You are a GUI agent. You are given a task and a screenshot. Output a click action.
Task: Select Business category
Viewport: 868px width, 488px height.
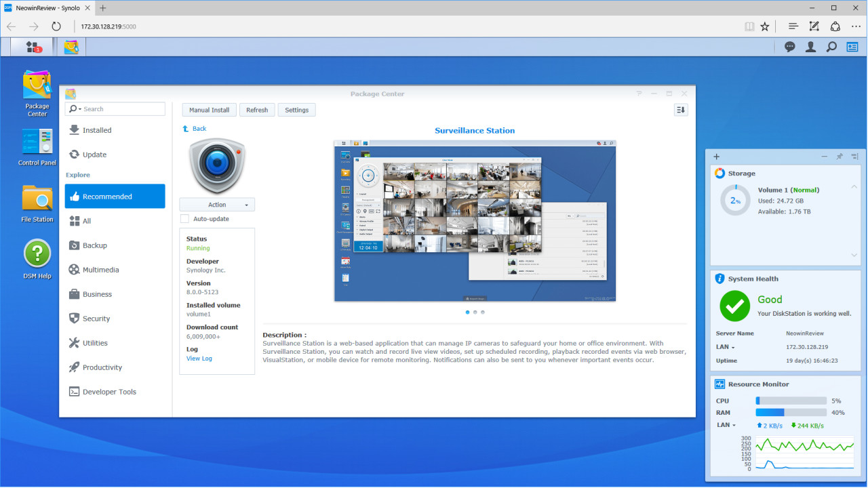point(115,294)
